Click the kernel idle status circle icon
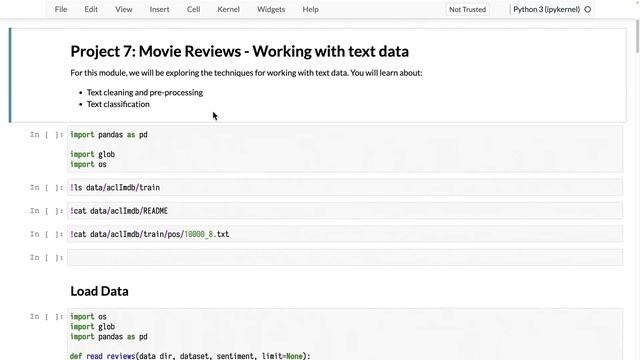The width and height of the screenshot is (640, 360). (588, 9)
